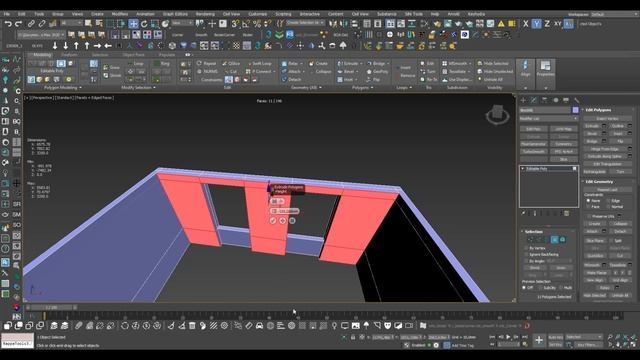The image size is (640, 360).
Task: Click the Pin Stack icon below modifier stack
Action: [523, 213]
